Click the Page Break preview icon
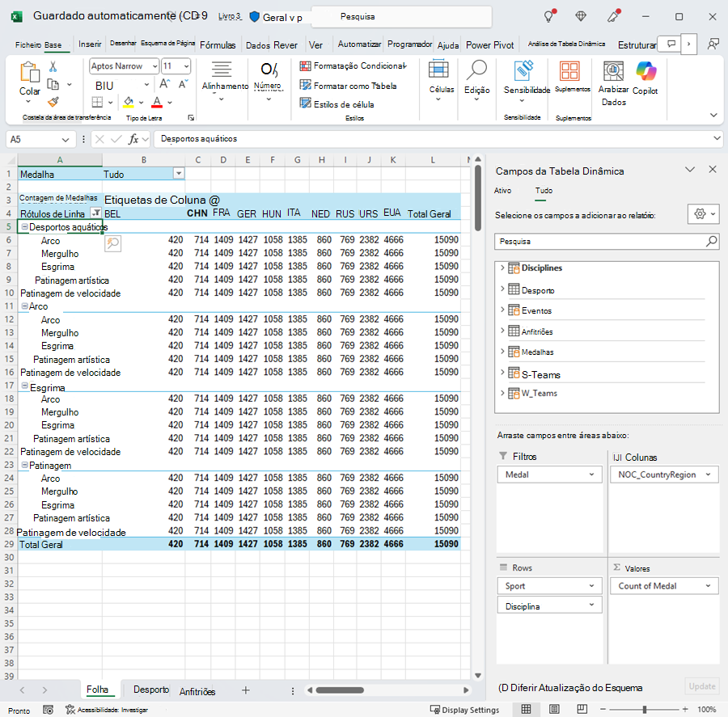This screenshot has width=728, height=717. 582,709
